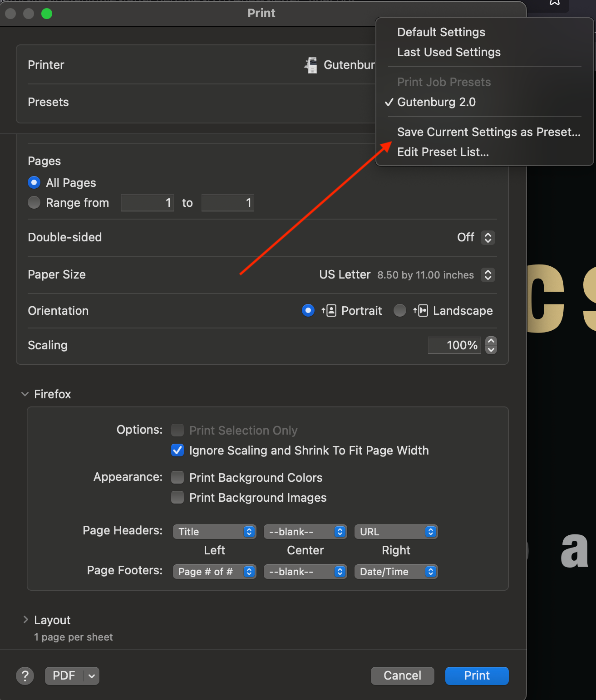Choose Save Current Settings as Preset

point(488,132)
